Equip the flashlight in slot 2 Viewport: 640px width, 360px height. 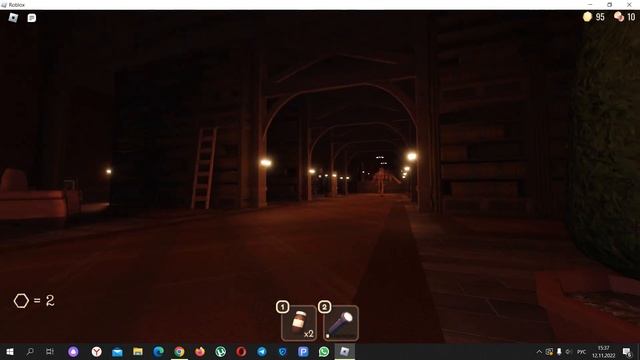pyautogui.click(x=341, y=323)
